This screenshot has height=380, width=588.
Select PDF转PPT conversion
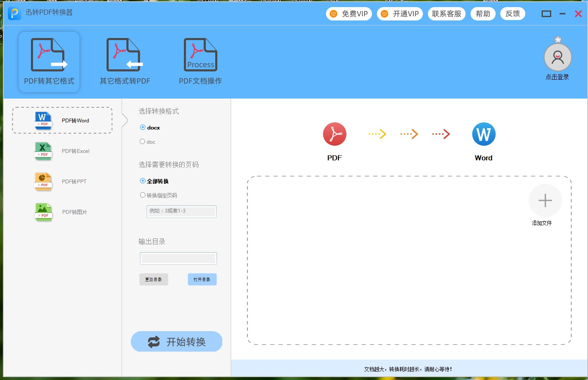(62, 181)
